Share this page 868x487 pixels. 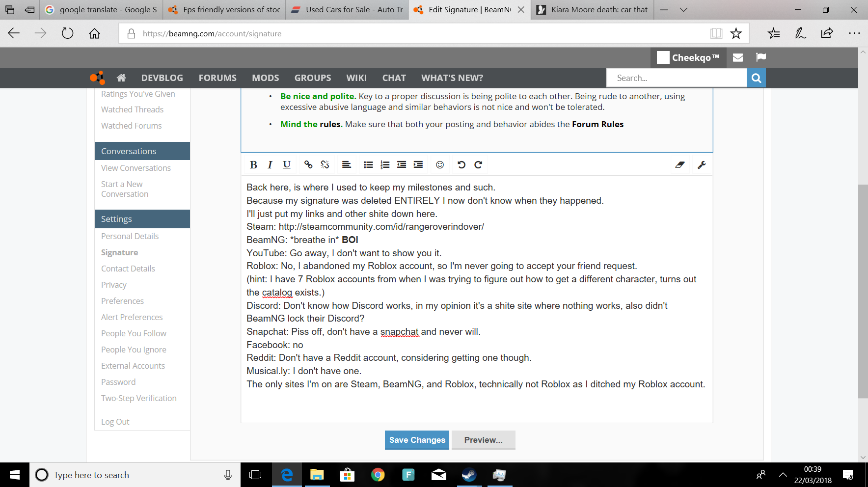(x=827, y=33)
